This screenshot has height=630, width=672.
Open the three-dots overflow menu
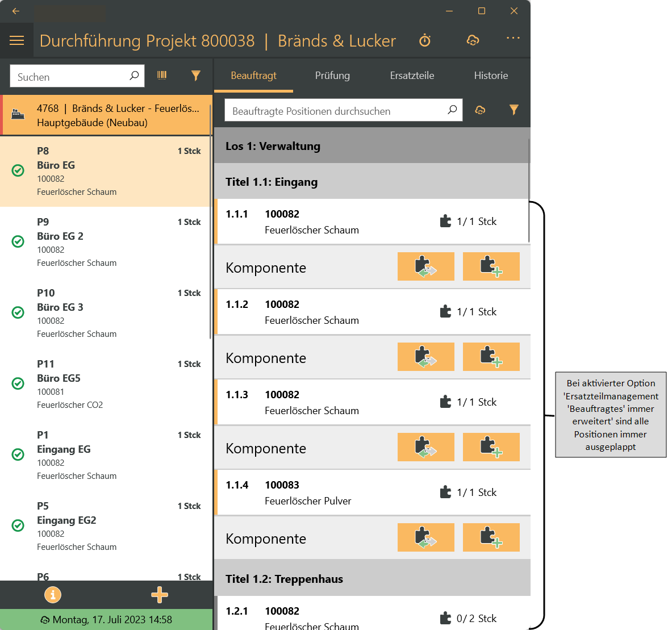click(513, 38)
